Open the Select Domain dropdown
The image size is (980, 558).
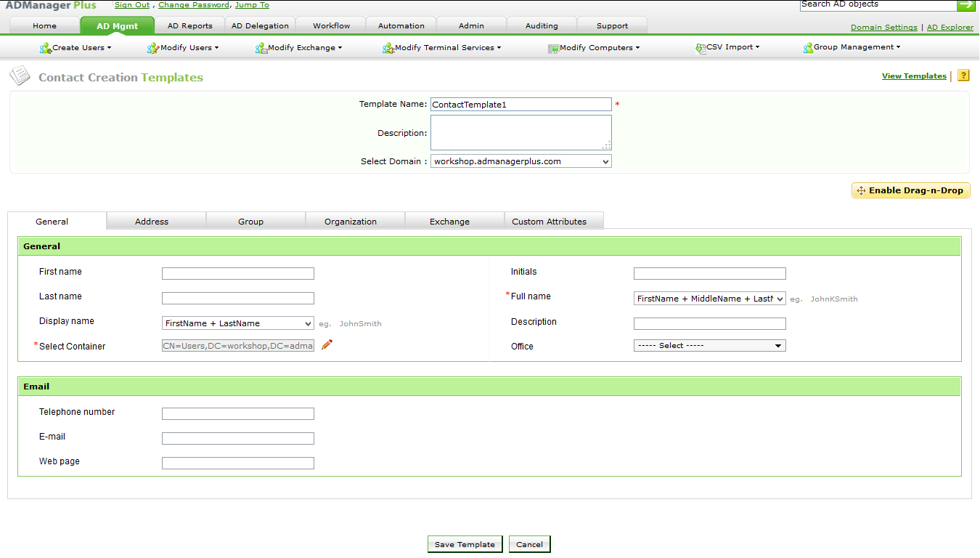(x=521, y=161)
